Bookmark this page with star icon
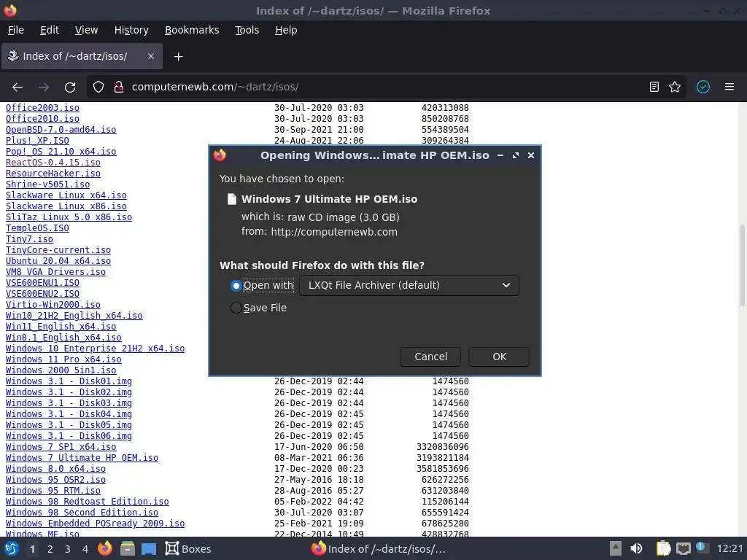The height and width of the screenshot is (560, 747). click(x=675, y=87)
